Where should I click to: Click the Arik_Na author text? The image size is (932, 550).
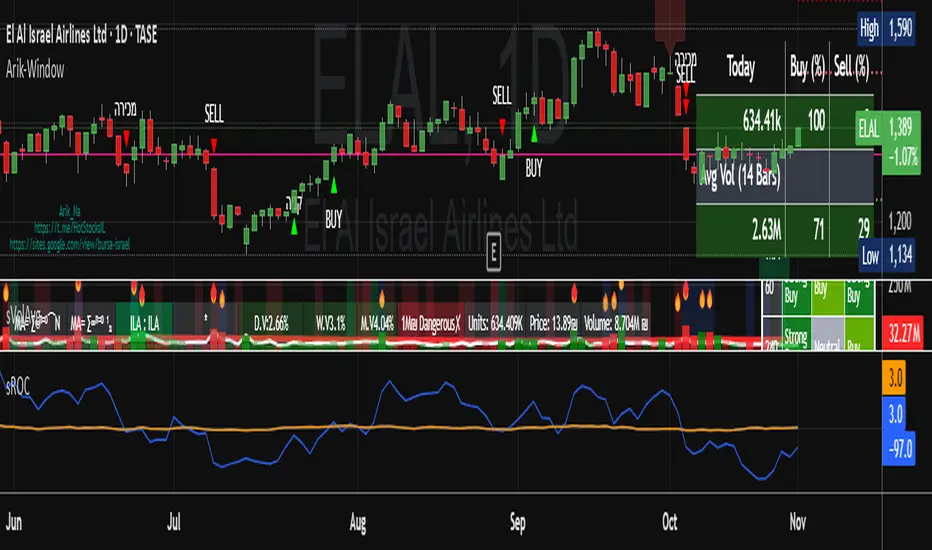(x=70, y=211)
